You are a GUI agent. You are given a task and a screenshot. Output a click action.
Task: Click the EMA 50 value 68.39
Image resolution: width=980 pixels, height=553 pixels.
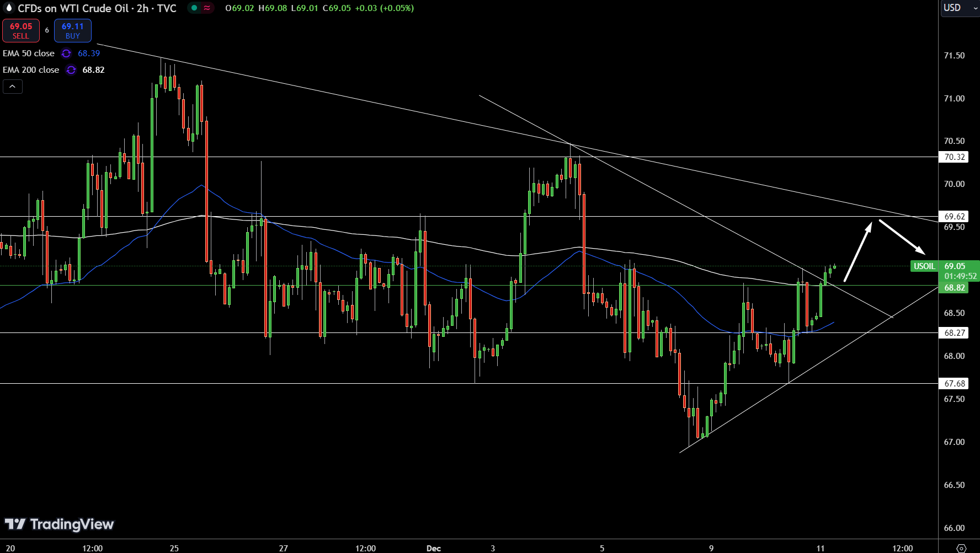tap(89, 53)
